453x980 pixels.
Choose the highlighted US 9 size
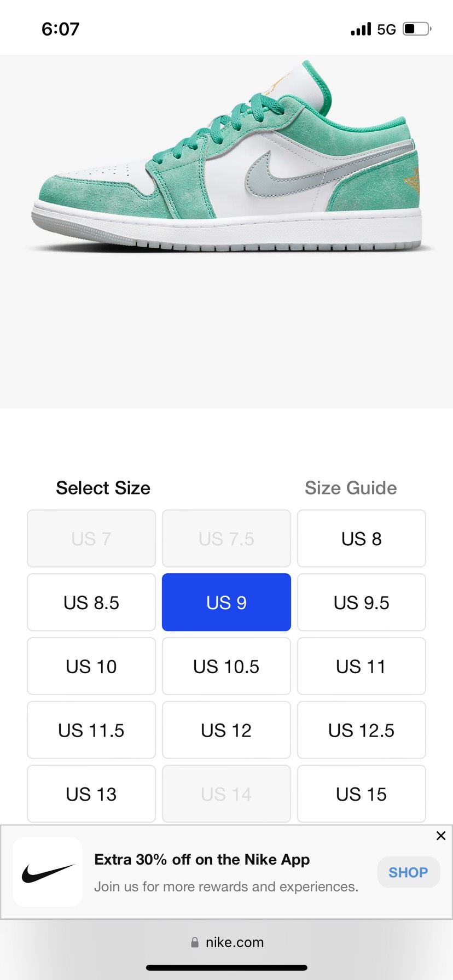click(226, 603)
